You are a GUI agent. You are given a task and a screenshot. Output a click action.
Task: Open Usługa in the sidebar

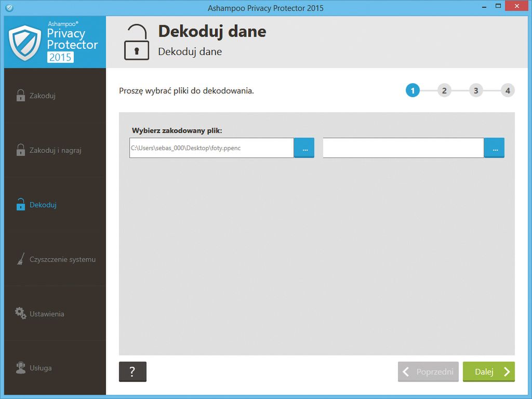(55, 368)
